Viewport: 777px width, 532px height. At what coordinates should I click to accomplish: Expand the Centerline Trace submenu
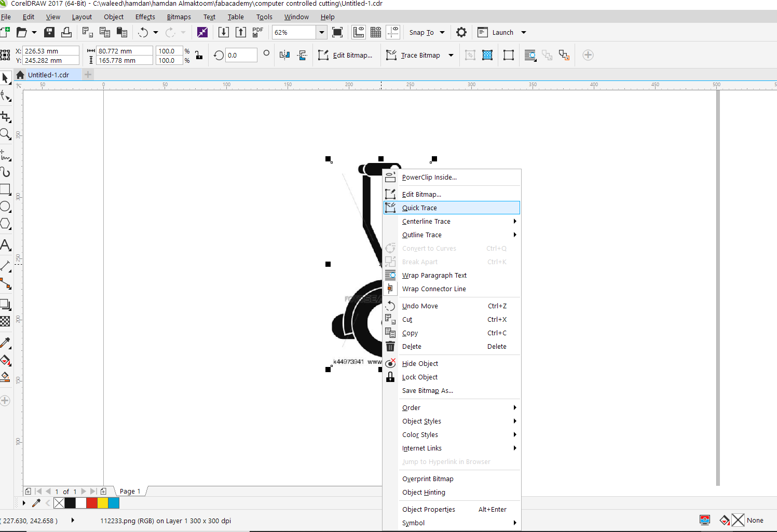pos(452,222)
